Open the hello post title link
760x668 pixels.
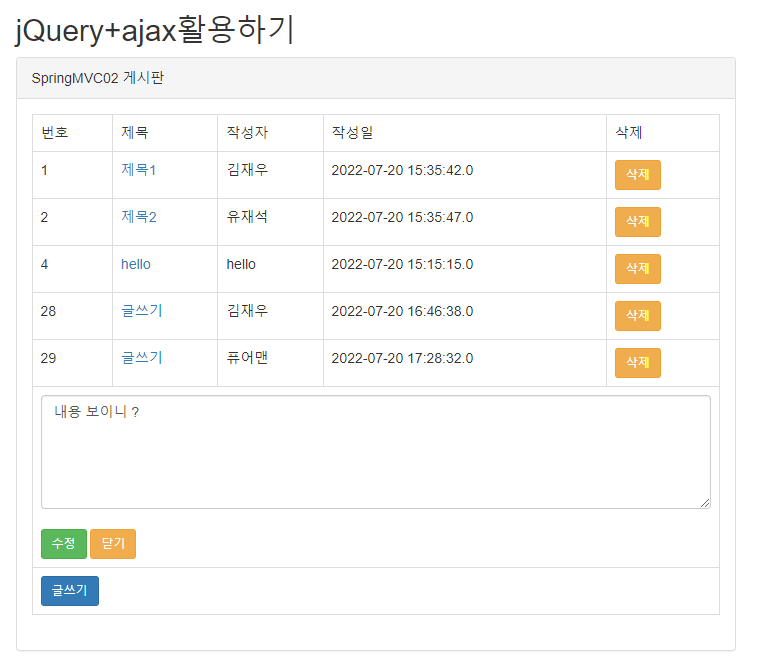(136, 264)
